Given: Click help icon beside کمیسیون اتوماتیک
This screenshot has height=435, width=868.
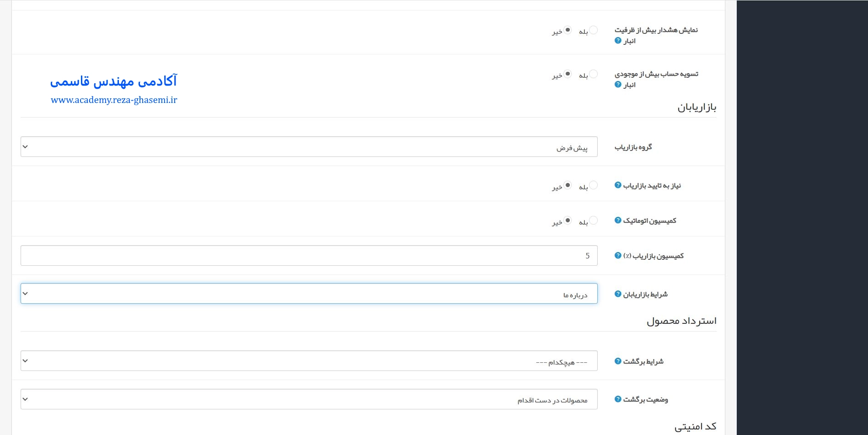Looking at the screenshot, I should point(618,220).
